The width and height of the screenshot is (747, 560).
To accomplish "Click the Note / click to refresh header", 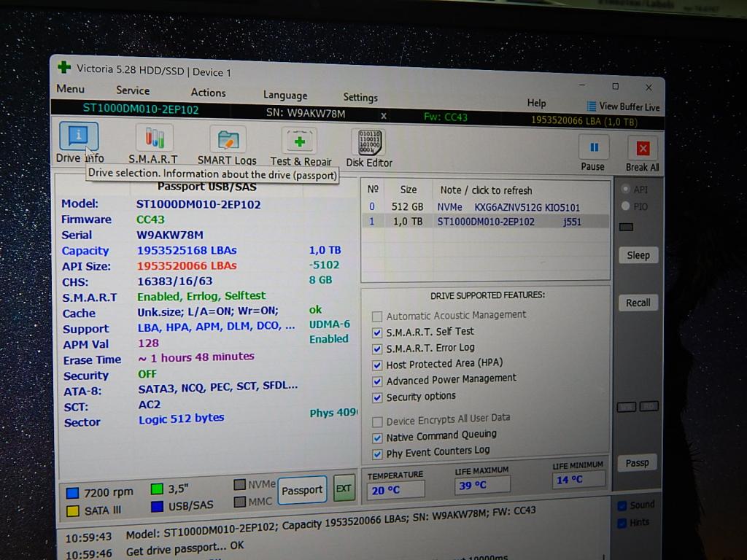I will 486,190.
